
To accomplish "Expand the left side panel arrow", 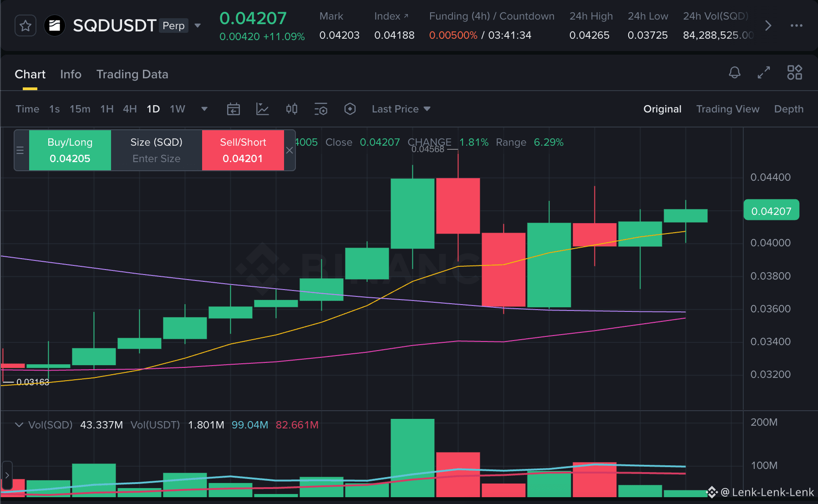I will pos(7,475).
